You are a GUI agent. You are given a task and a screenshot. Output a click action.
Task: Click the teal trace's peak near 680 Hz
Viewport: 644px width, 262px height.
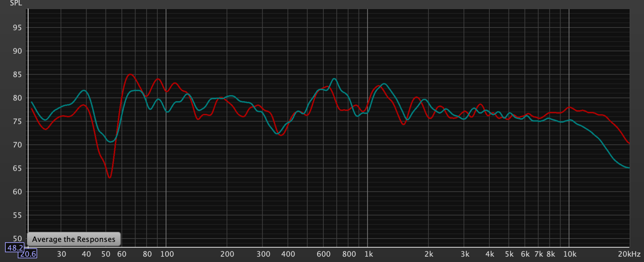point(334,79)
